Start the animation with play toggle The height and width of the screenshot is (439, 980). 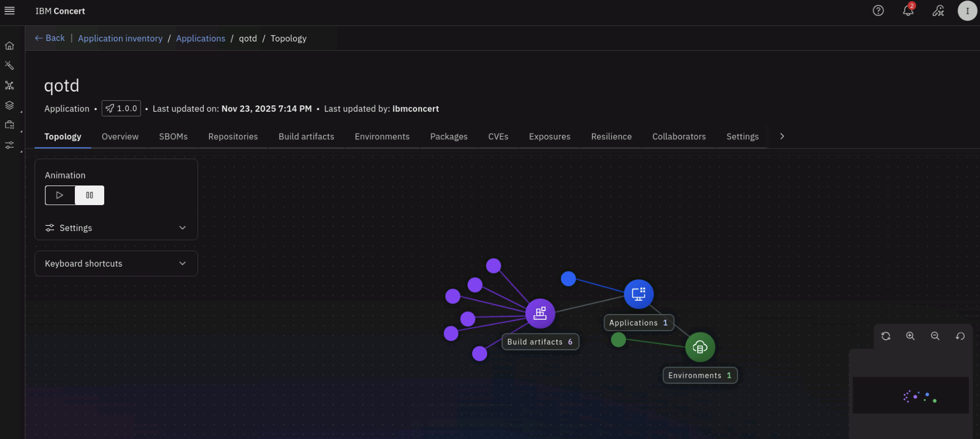point(60,195)
